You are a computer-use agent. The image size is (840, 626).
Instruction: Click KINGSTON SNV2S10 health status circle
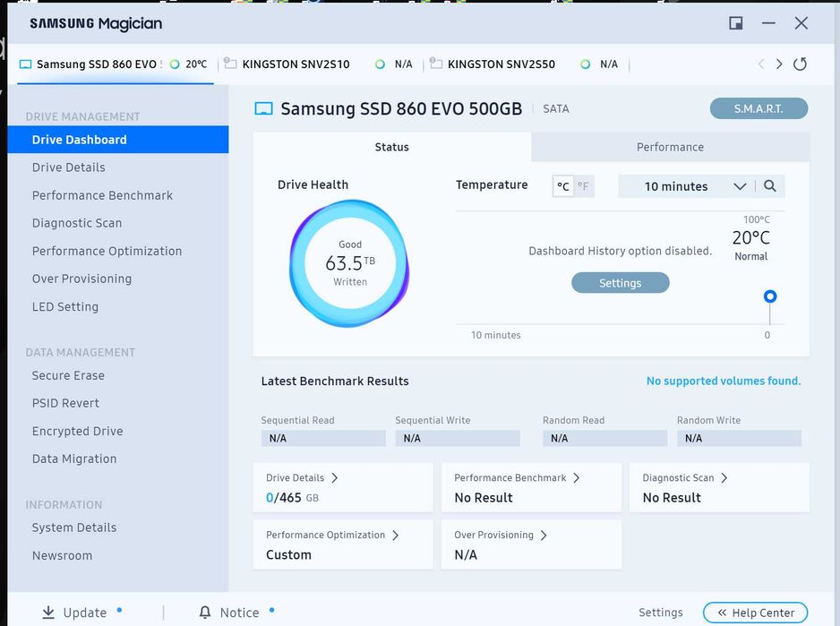coord(380,64)
